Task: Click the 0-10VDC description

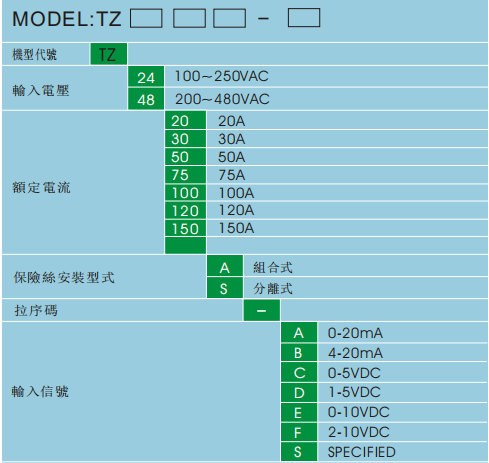Action: [x=359, y=412]
